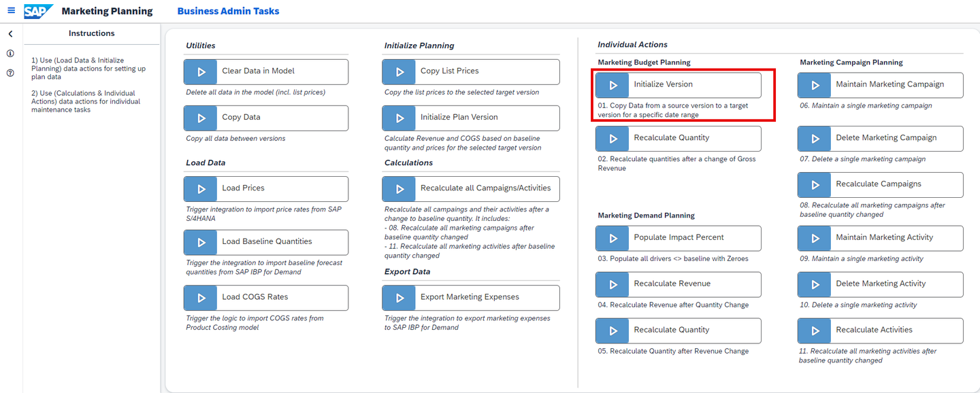980x393 pixels.
Task: Run Load COGS Rates play icon
Action: point(201,297)
